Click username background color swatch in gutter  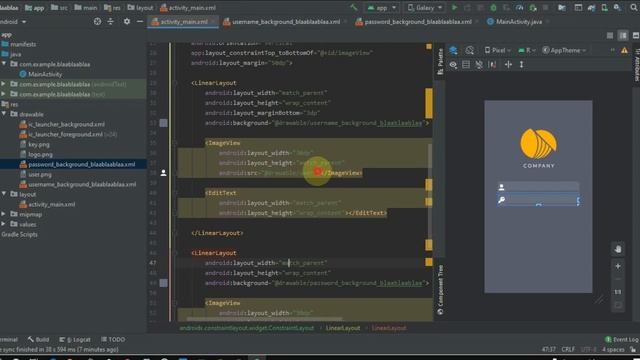coord(163,123)
